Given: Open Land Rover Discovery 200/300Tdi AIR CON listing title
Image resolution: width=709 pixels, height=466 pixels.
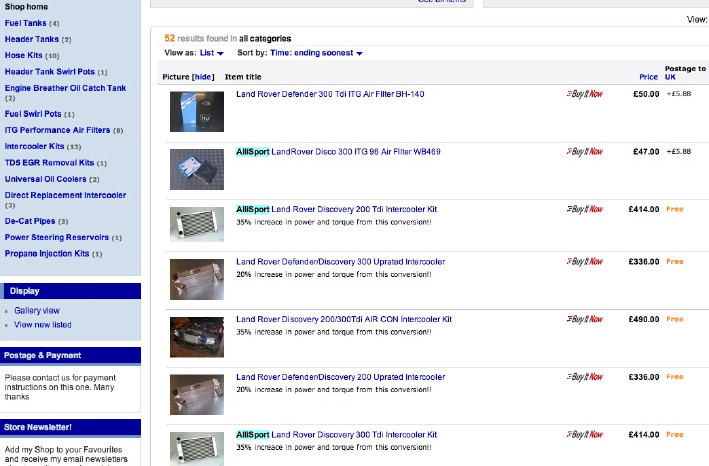Looking at the screenshot, I should tap(344, 319).
